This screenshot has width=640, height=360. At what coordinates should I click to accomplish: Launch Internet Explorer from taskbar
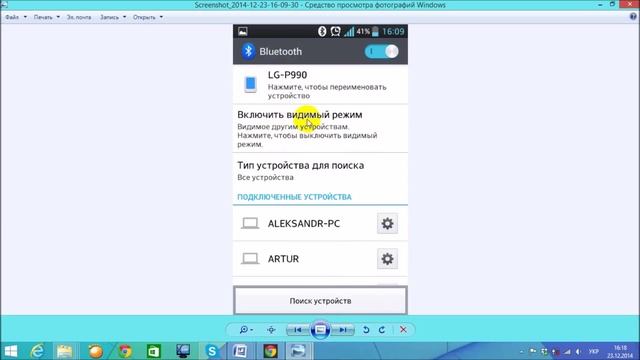[38, 351]
